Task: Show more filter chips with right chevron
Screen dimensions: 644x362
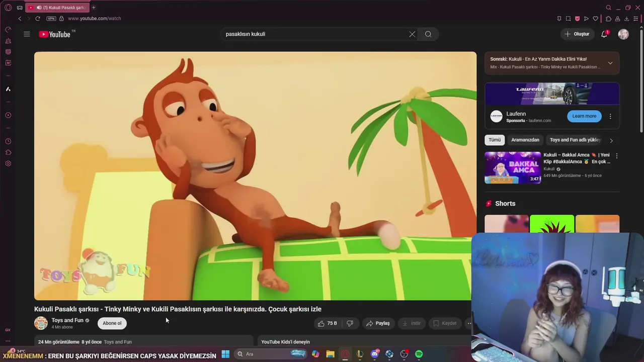Action: 611,141
